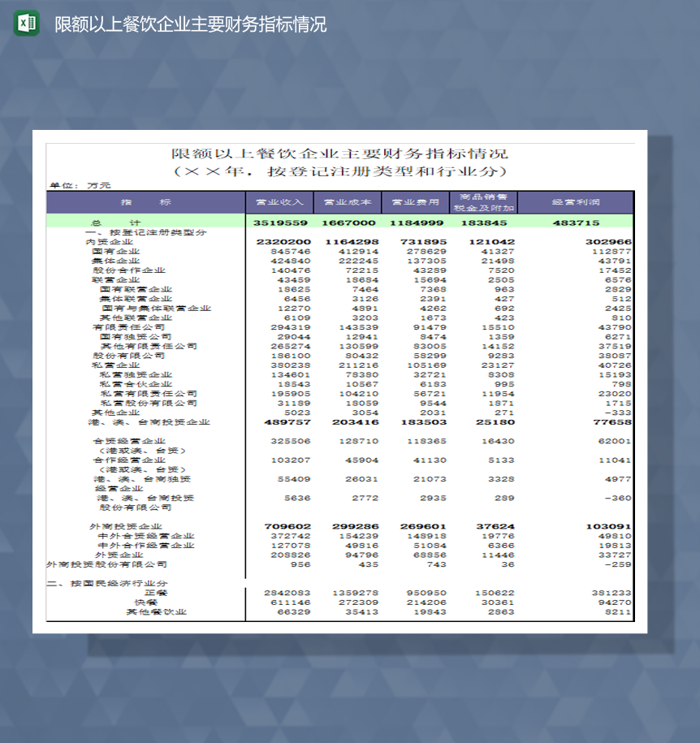
Task: Click the page title 限额以上餐饮企业主要财务指标情况 beside Excel icon
Action: click(x=190, y=24)
